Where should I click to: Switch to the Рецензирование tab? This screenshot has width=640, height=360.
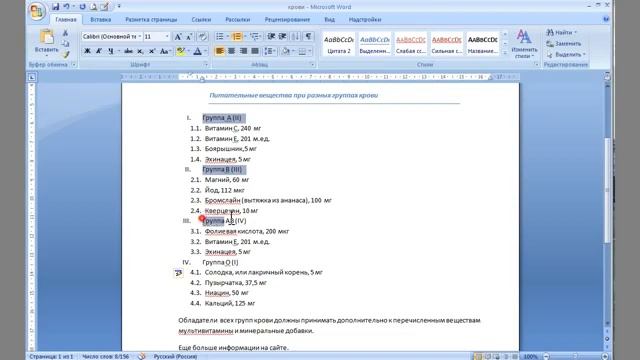click(x=287, y=20)
